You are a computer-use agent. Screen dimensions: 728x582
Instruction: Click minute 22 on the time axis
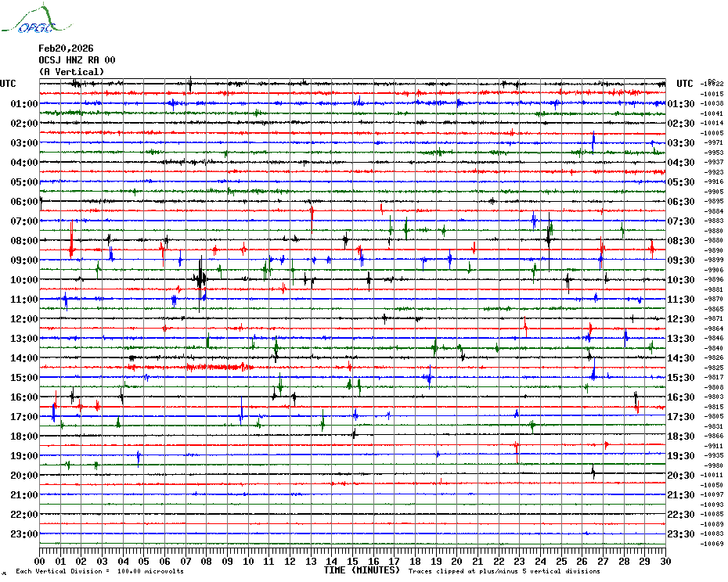pyautogui.click(x=499, y=561)
